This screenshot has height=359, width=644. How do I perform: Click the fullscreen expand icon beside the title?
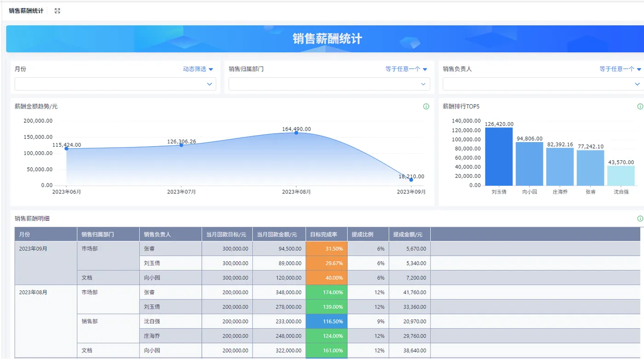click(57, 11)
